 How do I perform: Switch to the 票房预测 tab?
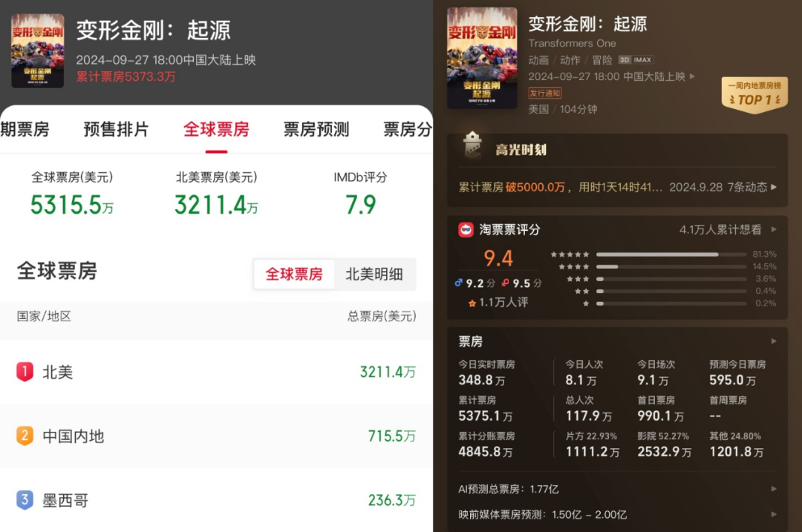click(x=316, y=129)
